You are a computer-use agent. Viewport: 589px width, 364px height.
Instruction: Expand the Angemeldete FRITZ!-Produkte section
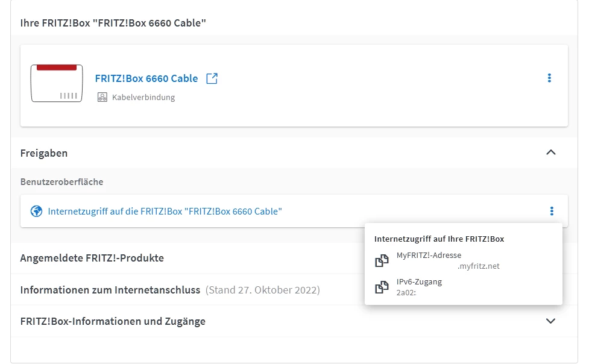[x=92, y=258]
